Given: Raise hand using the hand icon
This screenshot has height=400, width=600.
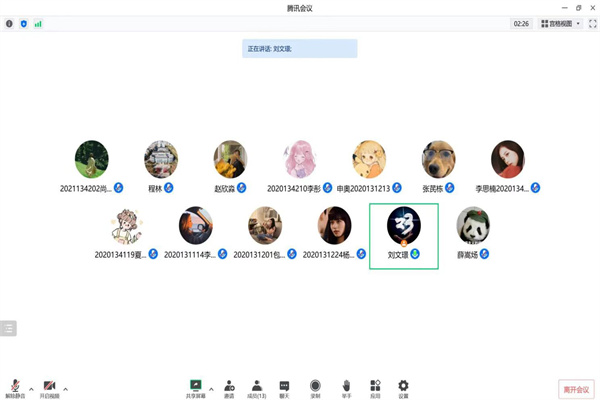Looking at the screenshot, I should pos(346,389).
